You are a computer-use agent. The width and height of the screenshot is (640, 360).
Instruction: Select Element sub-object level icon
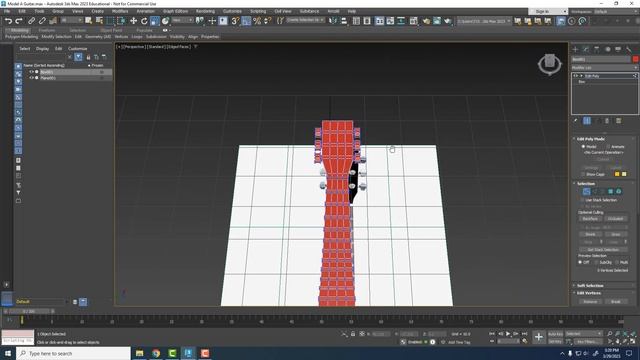[619, 191]
